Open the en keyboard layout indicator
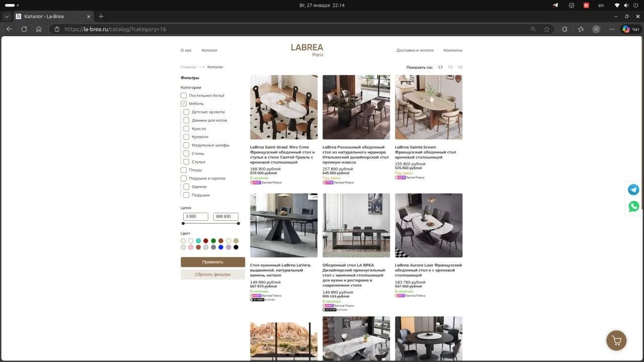Screen dimensions: 644x362 click(x=601, y=5)
